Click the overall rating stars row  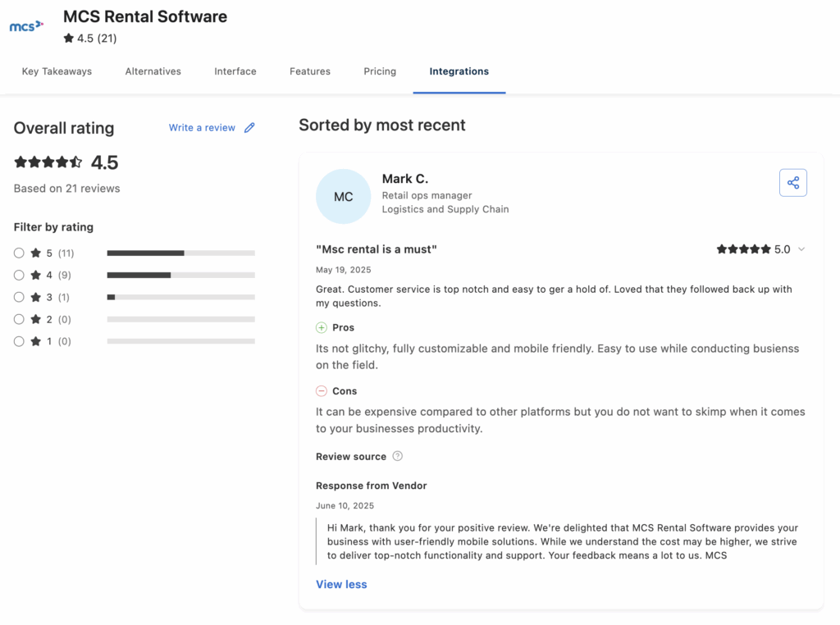48,162
